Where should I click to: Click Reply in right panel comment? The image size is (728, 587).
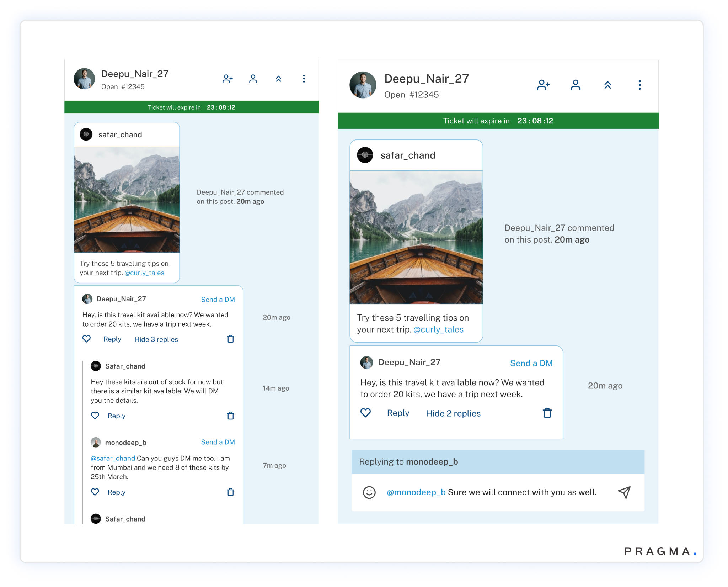tap(398, 413)
